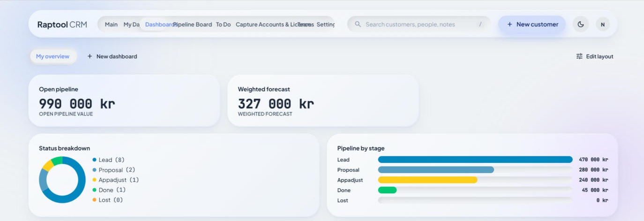Open the Main nav item
644x221 pixels.
[111, 24]
